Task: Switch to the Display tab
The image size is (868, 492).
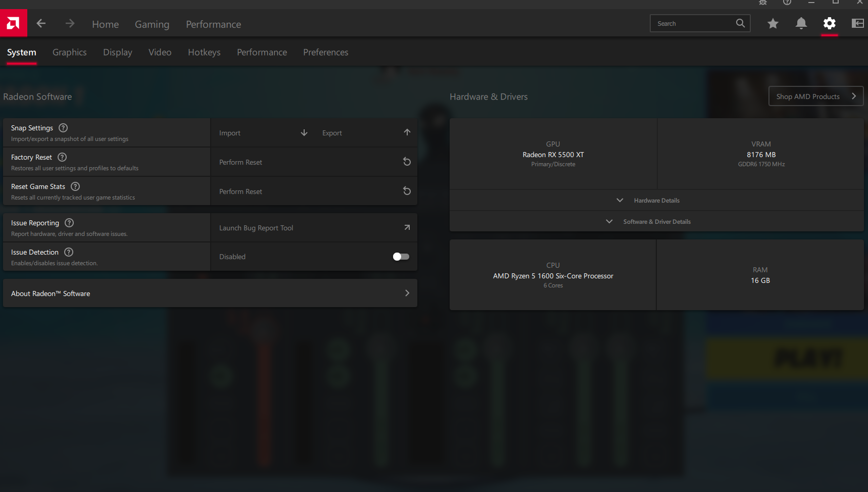Action: (x=118, y=53)
